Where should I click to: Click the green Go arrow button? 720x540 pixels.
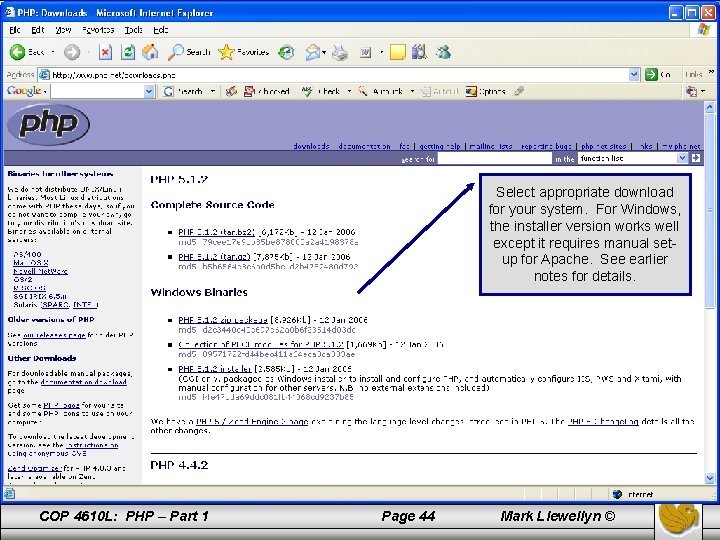651,74
